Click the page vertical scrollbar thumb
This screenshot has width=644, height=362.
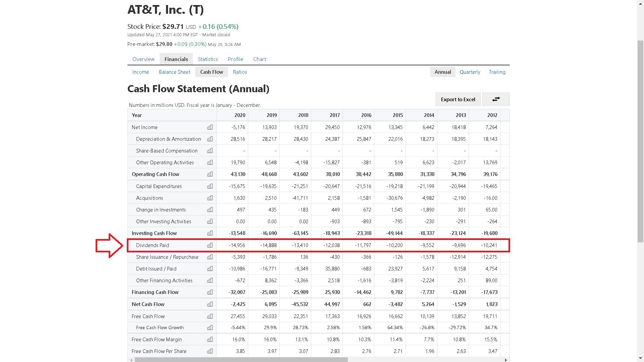tap(640, 141)
